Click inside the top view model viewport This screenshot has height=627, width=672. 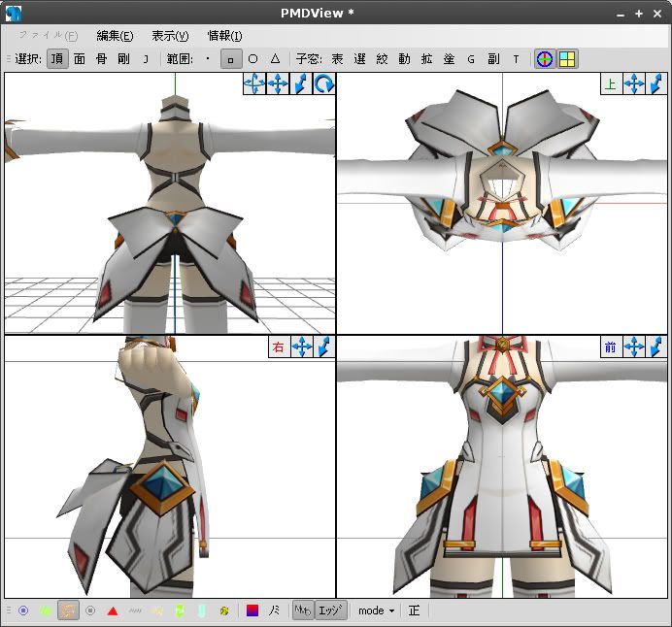[502, 204]
